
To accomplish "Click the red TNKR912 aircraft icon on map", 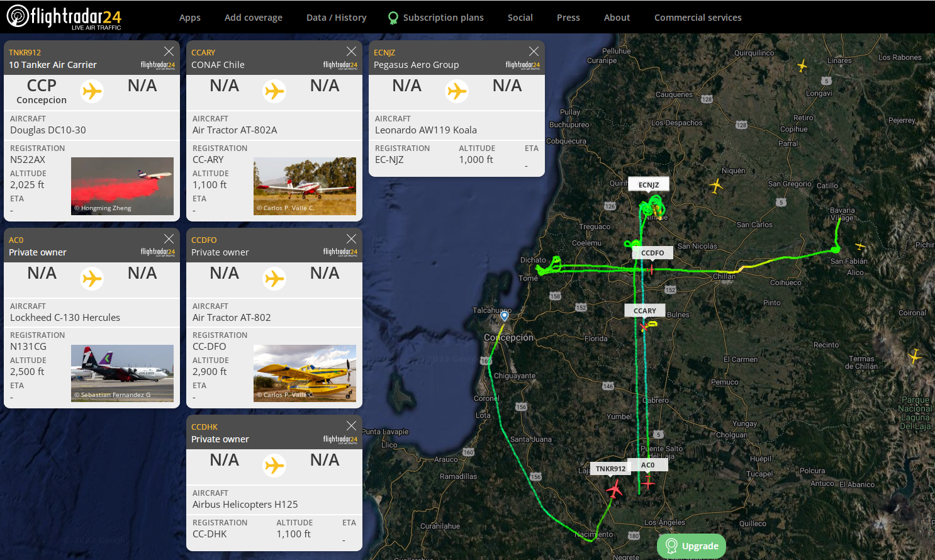I will pyautogui.click(x=614, y=489).
